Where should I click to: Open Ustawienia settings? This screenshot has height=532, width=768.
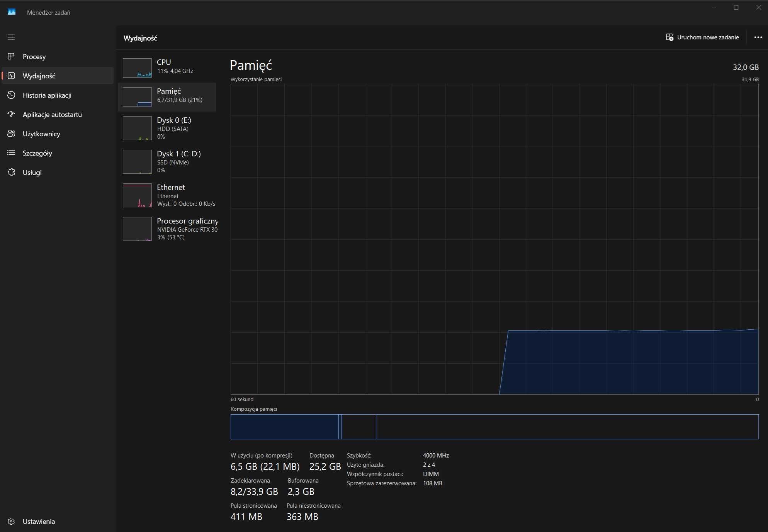[x=58, y=521]
